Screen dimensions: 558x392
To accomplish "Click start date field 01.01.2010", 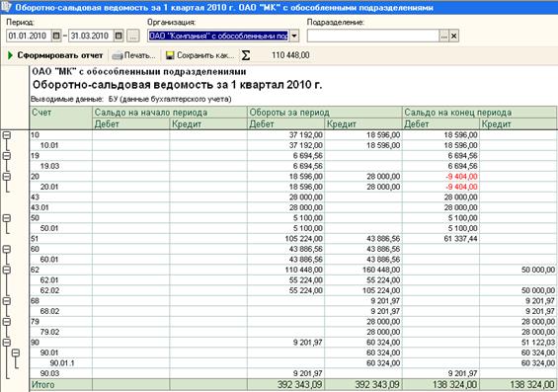I will [x=30, y=36].
